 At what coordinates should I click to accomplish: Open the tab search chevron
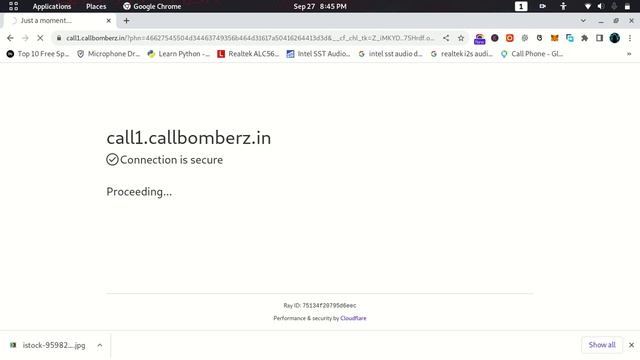[583, 20]
